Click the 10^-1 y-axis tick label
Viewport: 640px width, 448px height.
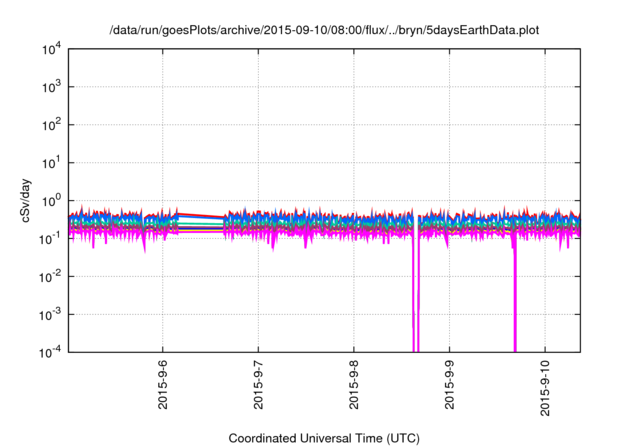(x=50, y=239)
